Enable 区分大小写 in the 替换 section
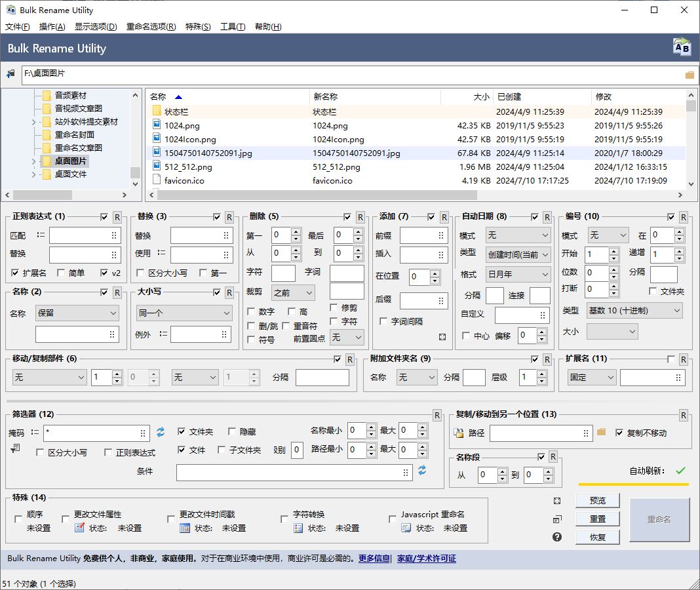 click(x=141, y=272)
